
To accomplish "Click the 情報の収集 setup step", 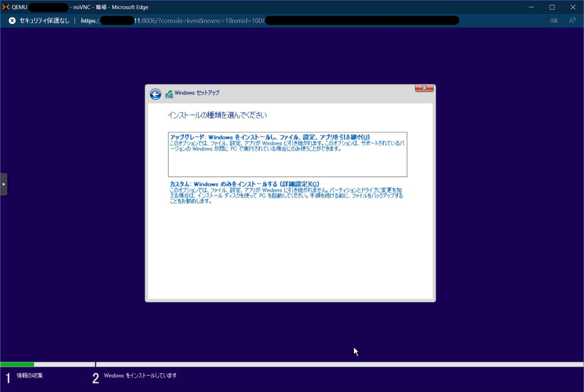I will 29,376.
